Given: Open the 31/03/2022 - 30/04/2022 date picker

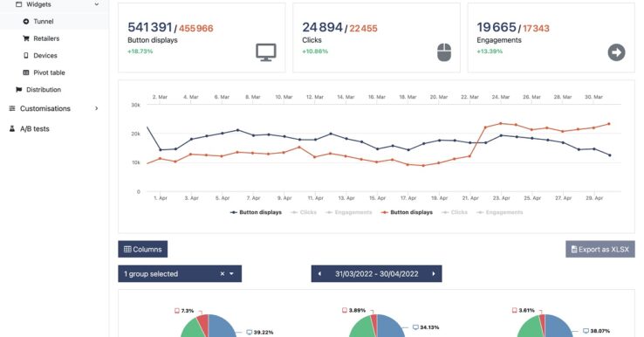Looking at the screenshot, I should pyautogui.click(x=377, y=274).
